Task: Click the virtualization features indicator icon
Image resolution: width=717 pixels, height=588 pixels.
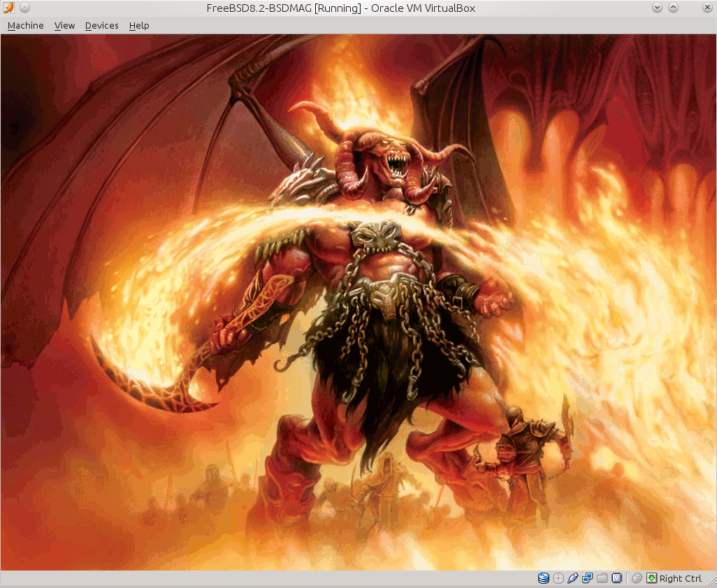Action: tap(616, 578)
